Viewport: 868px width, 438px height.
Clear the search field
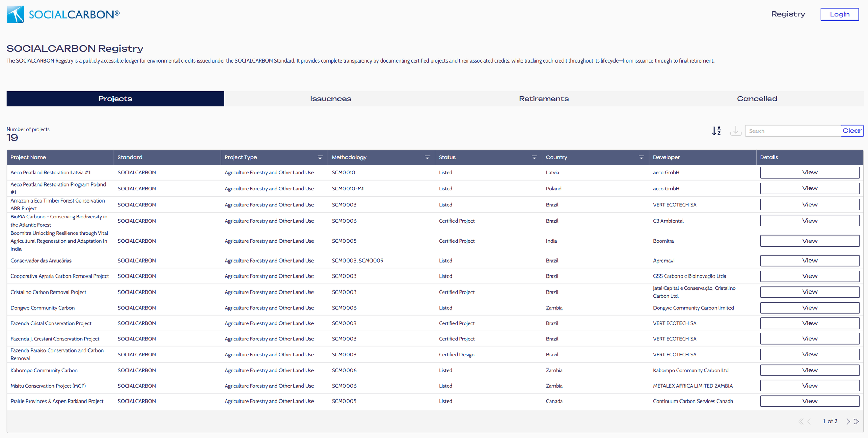pos(852,131)
